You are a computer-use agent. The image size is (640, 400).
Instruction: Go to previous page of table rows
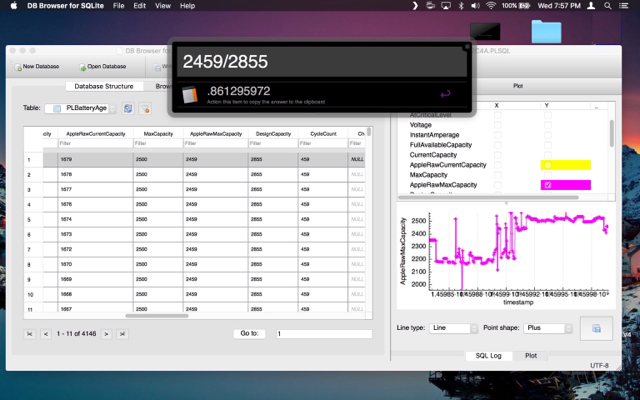click(46, 334)
